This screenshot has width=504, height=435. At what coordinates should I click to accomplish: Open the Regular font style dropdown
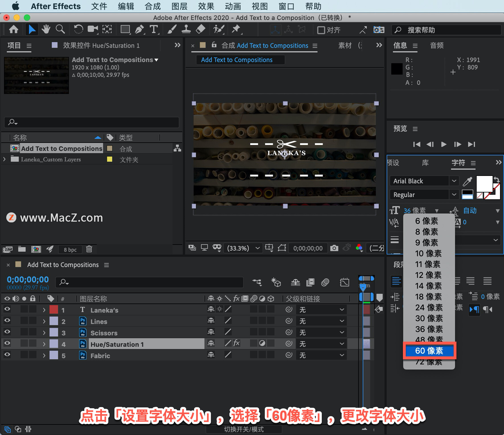454,194
